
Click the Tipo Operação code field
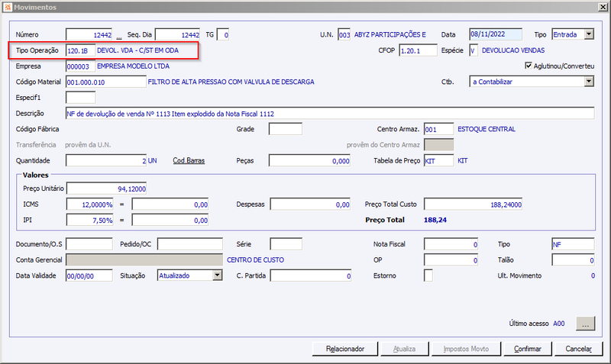pos(81,50)
